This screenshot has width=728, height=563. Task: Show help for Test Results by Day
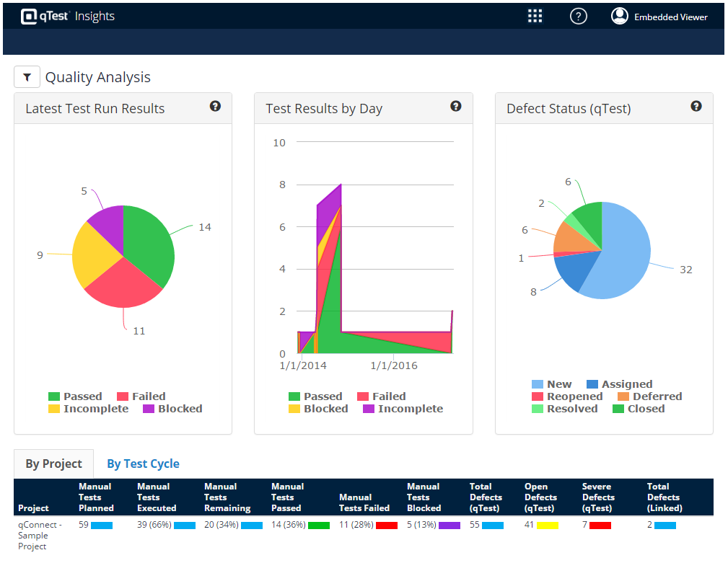pos(455,106)
